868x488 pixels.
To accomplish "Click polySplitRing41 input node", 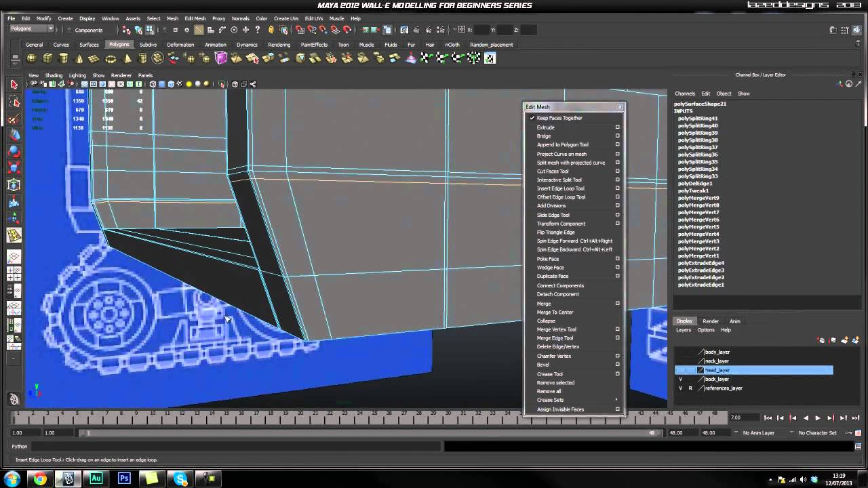I will 698,119.
